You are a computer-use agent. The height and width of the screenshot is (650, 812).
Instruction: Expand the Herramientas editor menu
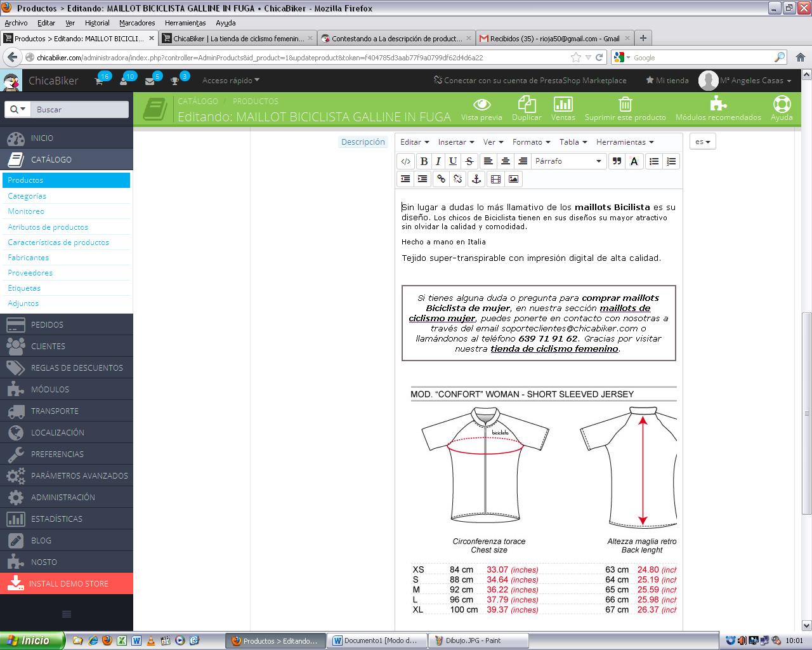[x=625, y=142]
